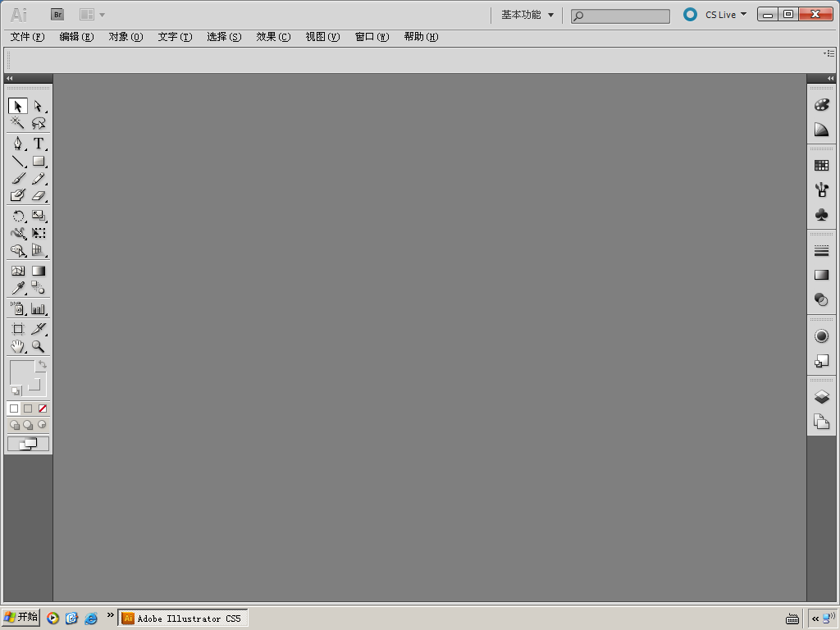Swap fill and stroke colors
Image resolution: width=840 pixels, height=630 pixels.
[43, 364]
